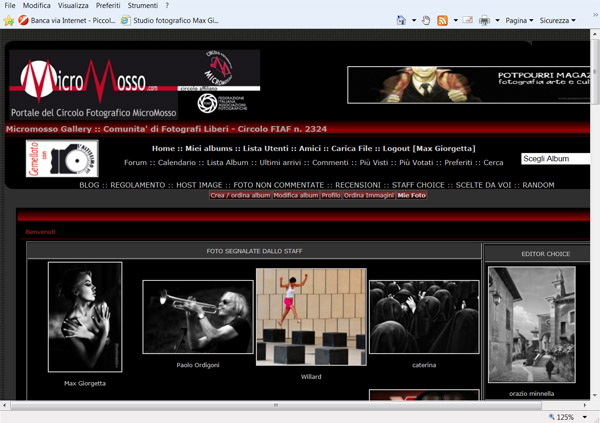This screenshot has height=423, width=600.
Task: Open Banca via Internet bookmark
Action: click(67, 20)
